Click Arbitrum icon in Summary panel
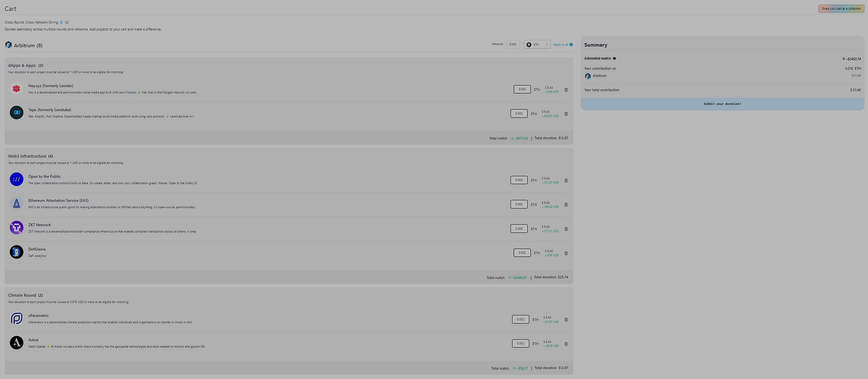This screenshot has width=868, height=379. tap(588, 76)
